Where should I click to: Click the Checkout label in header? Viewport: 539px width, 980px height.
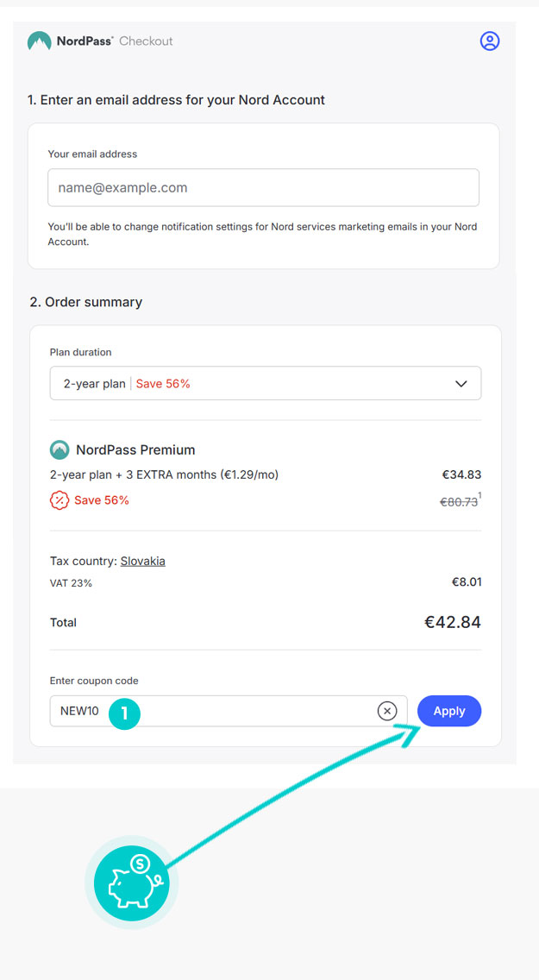146,41
